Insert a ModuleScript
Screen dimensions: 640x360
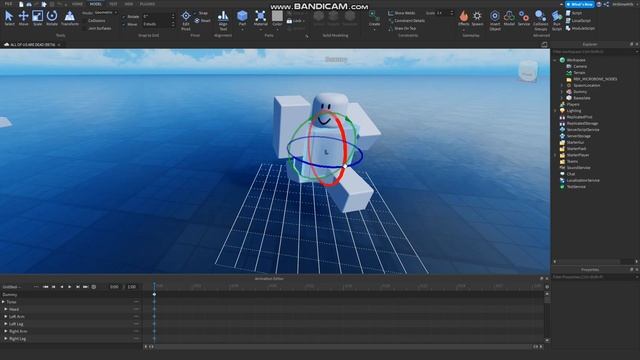click(580, 28)
